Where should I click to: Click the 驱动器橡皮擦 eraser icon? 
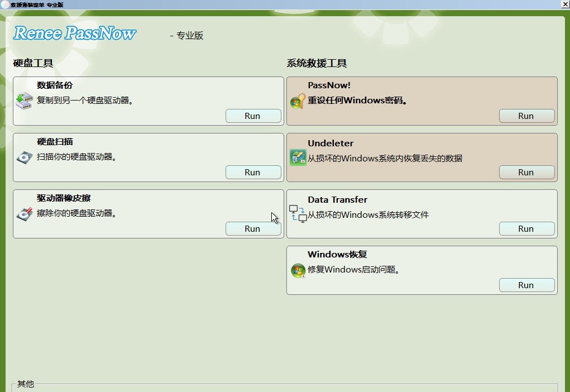tap(25, 214)
